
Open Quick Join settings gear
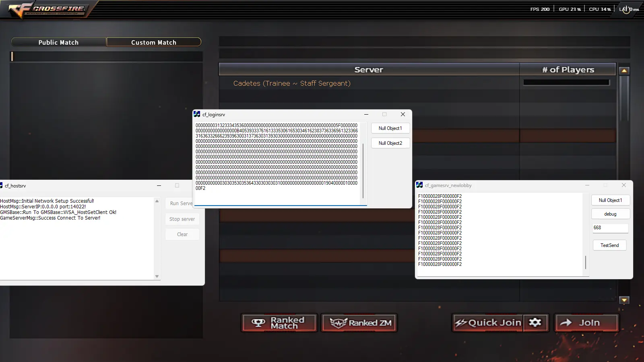tap(535, 323)
